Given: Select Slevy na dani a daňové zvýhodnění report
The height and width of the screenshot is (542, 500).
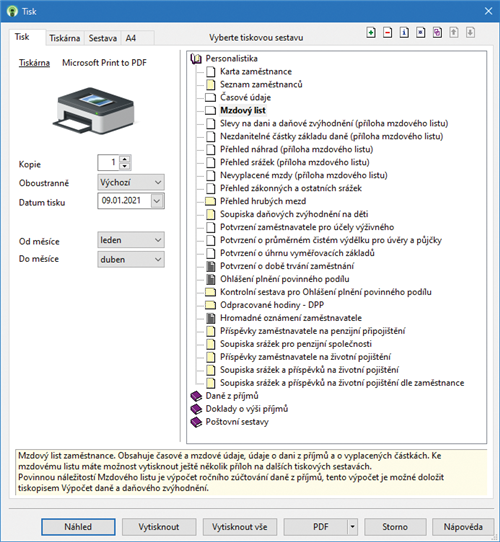Looking at the screenshot, I should 334,123.
